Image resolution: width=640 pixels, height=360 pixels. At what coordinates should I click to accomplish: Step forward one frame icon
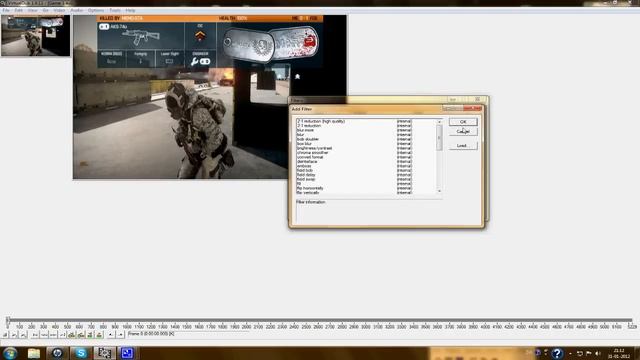(x=53, y=335)
